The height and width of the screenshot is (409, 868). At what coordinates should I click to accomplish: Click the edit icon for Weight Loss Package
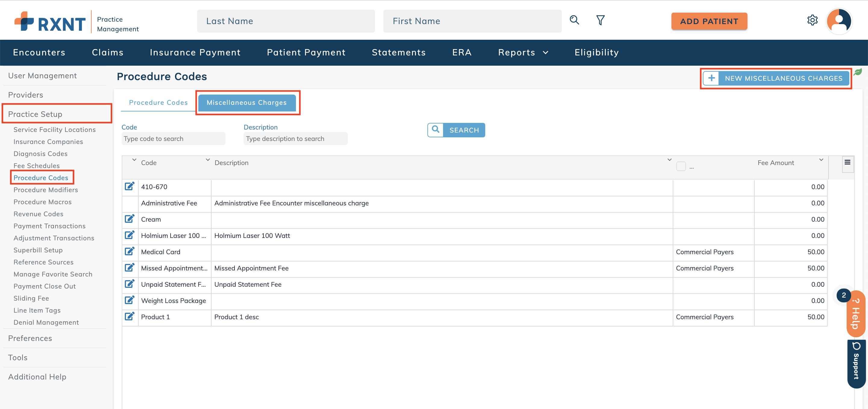(x=130, y=300)
